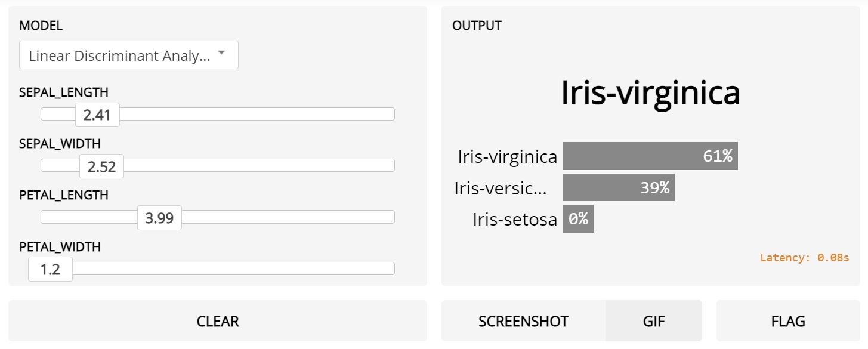
Task: Click the far right end of sepal_length track
Action: click(391, 114)
